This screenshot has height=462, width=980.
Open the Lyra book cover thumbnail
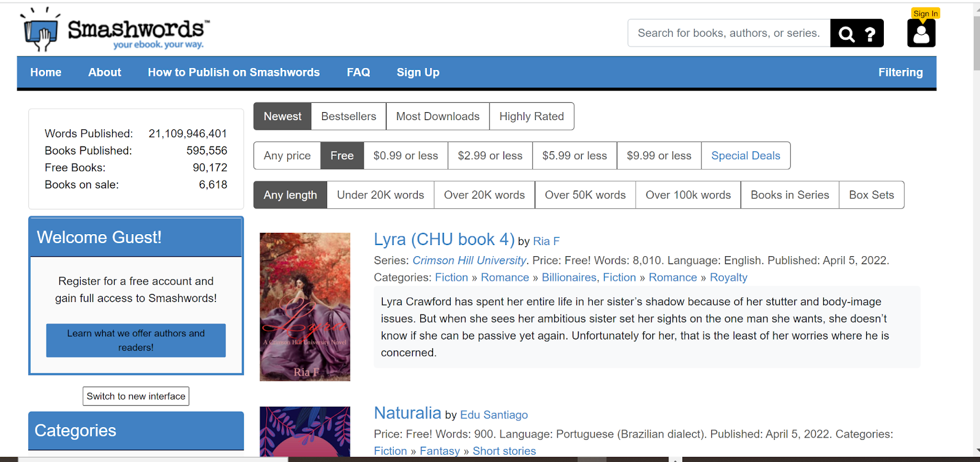[x=305, y=307]
